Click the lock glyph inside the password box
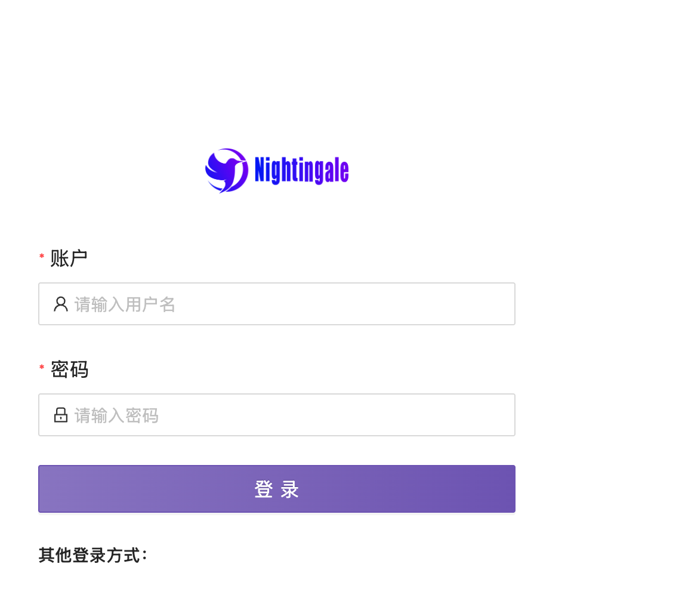 [60, 415]
